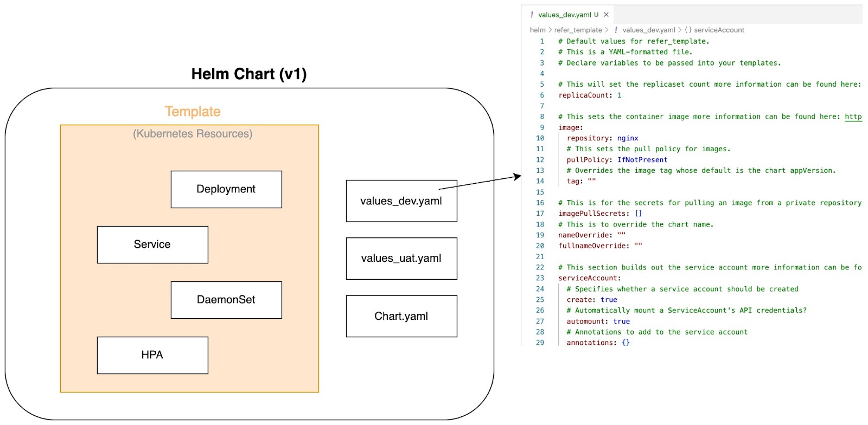The image size is (868, 425).
Task: Open the refer_template breadcrumb segment
Action: pos(578,30)
